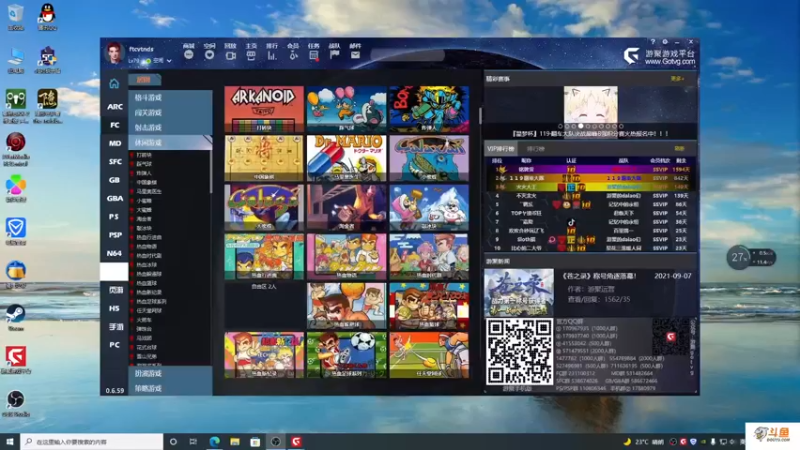Select the PSP platform tab
800x450 pixels.
[115, 235]
